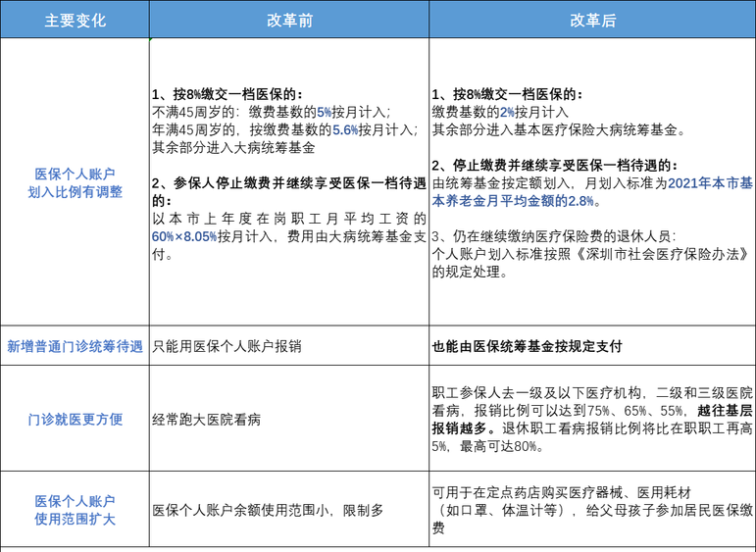Select the cell '医保个人账户 使用范围扩大'

coord(75,510)
